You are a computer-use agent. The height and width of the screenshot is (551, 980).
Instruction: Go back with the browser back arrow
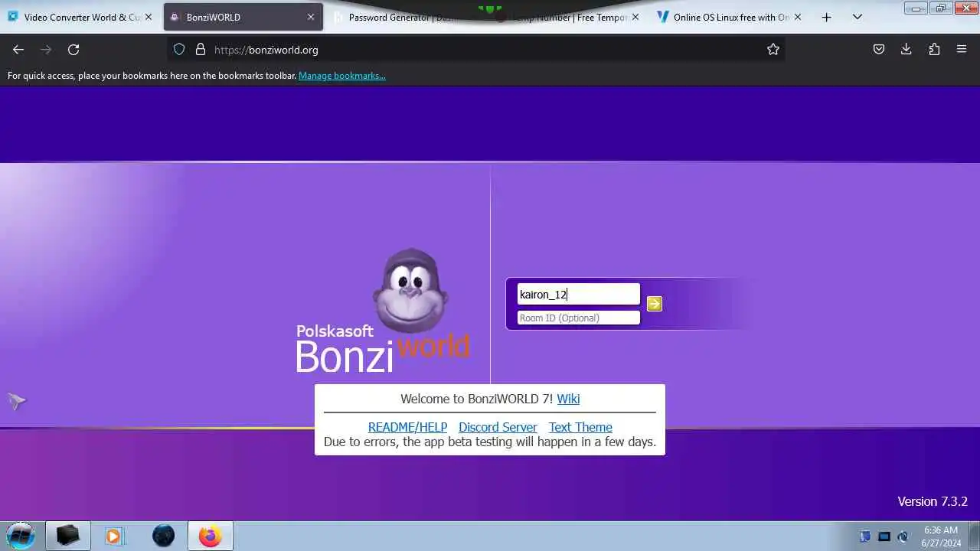coord(18,50)
